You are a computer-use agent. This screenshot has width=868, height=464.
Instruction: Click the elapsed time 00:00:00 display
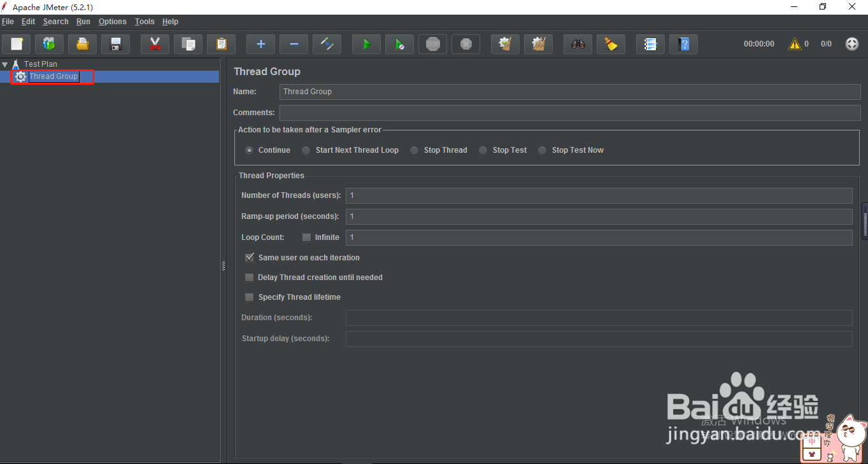759,44
